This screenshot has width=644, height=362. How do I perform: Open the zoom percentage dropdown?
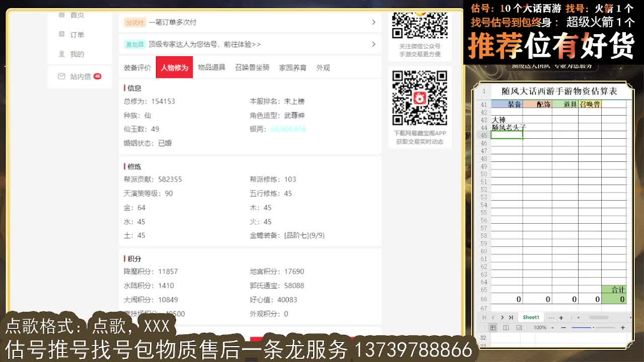tap(542, 327)
